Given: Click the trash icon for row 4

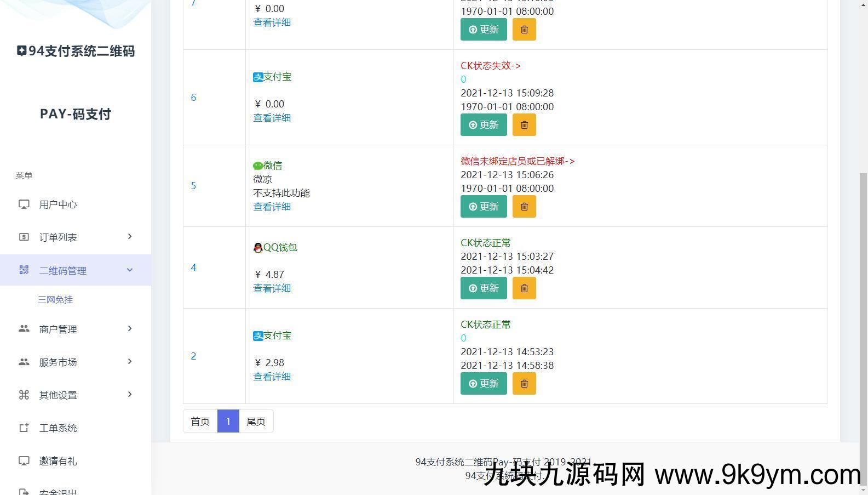Looking at the screenshot, I should tap(524, 288).
